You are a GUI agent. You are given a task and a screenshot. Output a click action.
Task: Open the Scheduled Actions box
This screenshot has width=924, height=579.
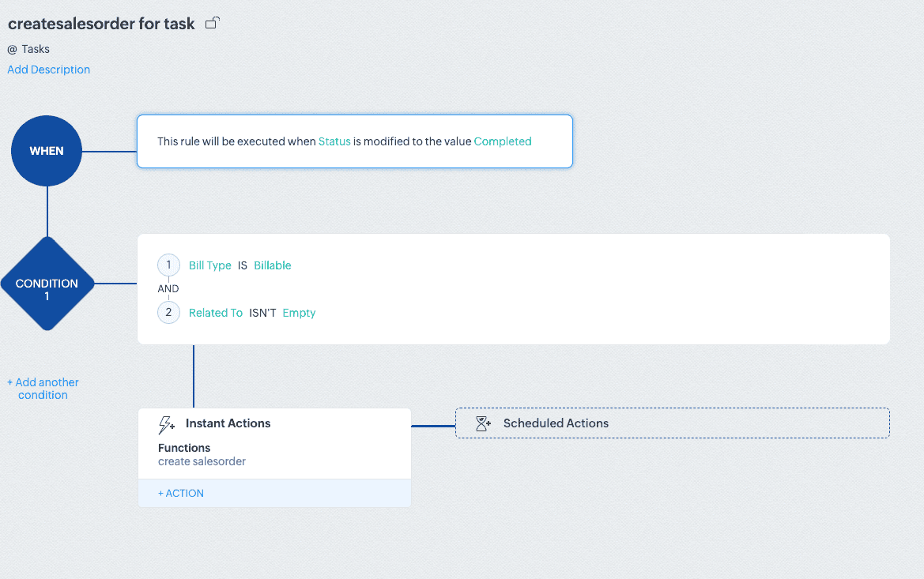pyautogui.click(x=672, y=423)
